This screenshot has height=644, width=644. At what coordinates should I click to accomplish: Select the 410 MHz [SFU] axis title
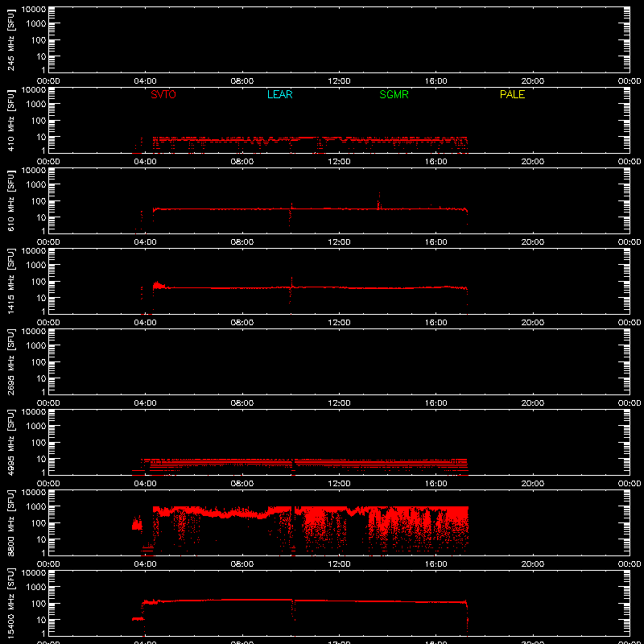click(x=11, y=120)
